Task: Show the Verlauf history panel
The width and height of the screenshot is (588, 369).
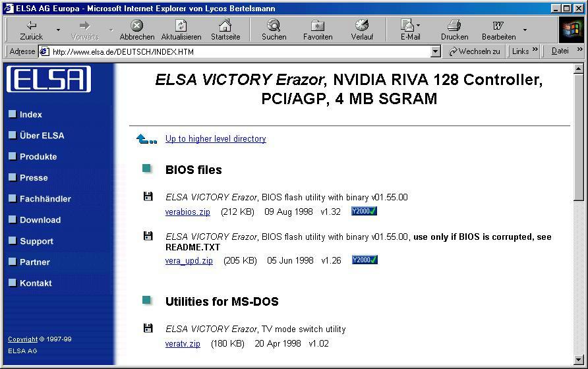Action: (x=362, y=30)
